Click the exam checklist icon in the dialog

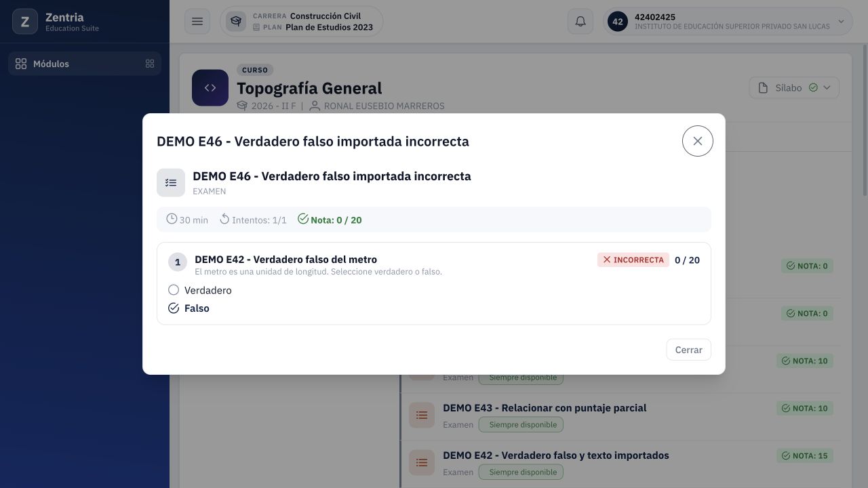(171, 183)
